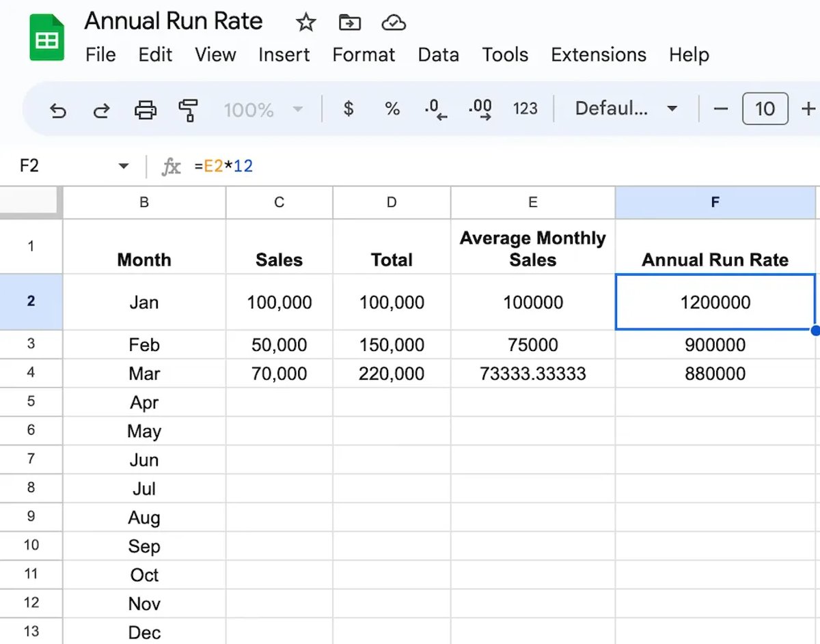Select the cell with 75000
The image size is (820, 644).
[533, 344]
